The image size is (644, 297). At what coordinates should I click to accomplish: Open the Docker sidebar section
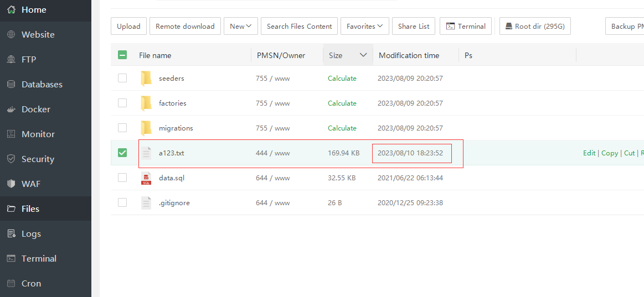click(35, 110)
